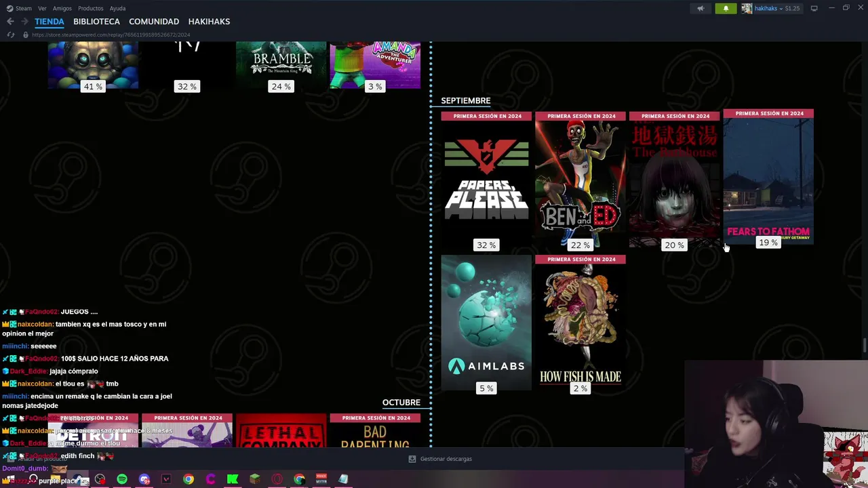This screenshot has width=868, height=488.
Task: Open Minecraft from the taskbar
Action: click(x=255, y=479)
